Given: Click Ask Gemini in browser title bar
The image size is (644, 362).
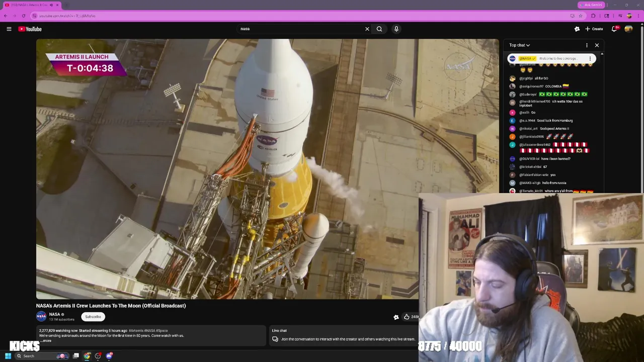Looking at the screenshot, I should pos(591,5).
